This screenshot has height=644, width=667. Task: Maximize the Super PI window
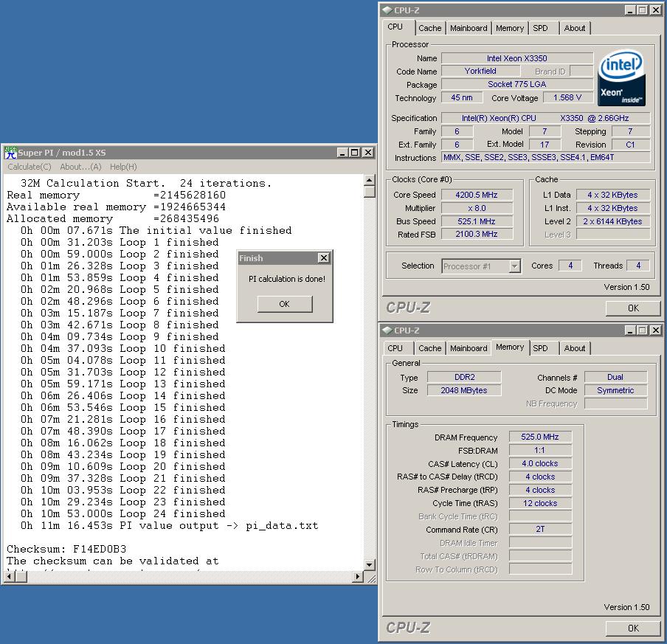tap(355, 152)
